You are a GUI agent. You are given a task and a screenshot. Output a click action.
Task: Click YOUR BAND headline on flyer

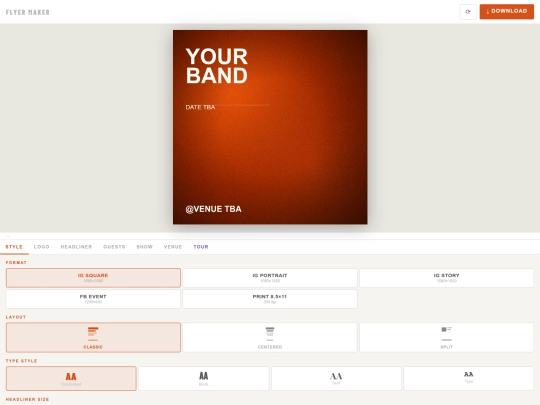point(217,66)
